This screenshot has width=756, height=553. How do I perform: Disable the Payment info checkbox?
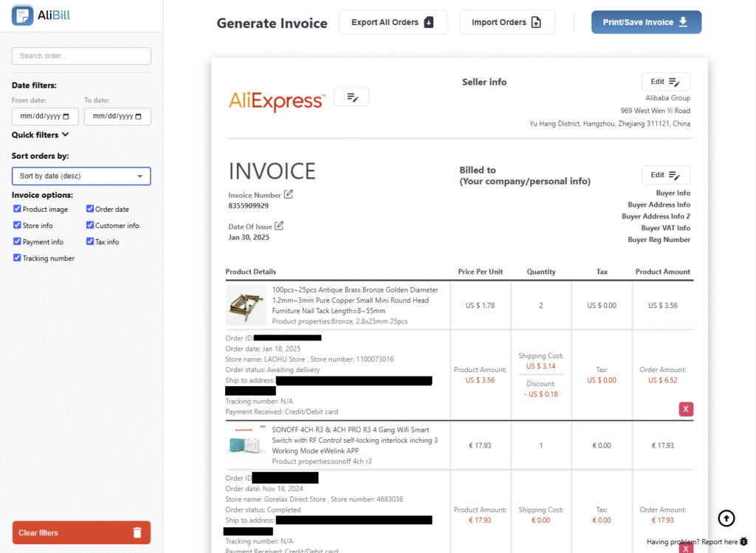[18, 241]
